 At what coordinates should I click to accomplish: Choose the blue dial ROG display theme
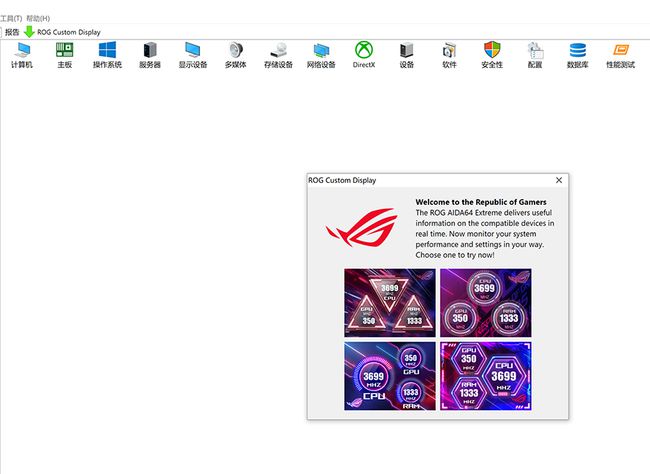tap(390, 376)
